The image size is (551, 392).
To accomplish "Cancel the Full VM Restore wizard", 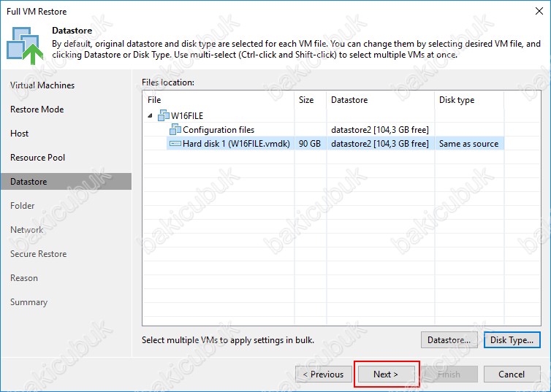I will click(512, 374).
